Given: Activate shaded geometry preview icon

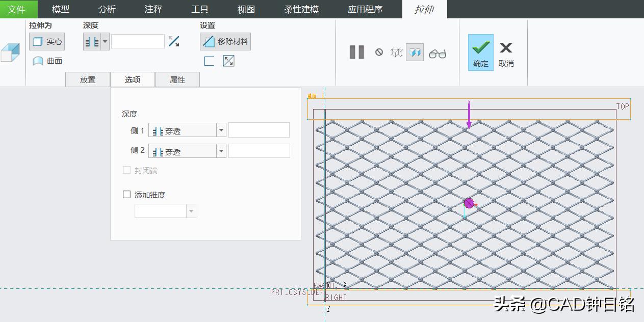Looking at the screenshot, I should point(415,51).
